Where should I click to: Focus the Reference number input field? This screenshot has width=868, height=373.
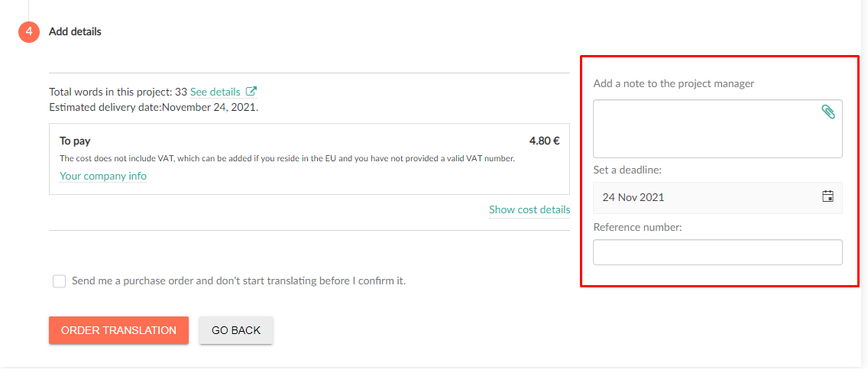[x=717, y=252]
